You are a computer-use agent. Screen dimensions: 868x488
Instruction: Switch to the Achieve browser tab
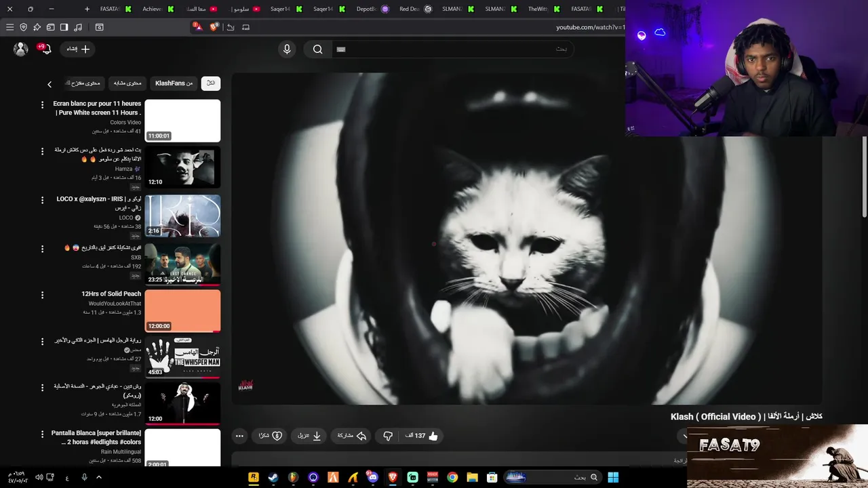click(157, 9)
